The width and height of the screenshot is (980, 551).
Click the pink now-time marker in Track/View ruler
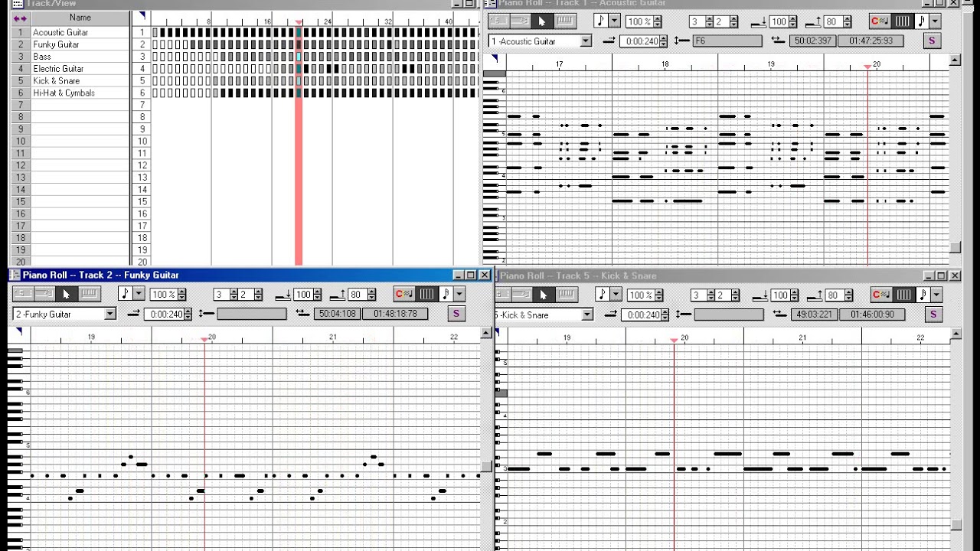[x=299, y=22]
